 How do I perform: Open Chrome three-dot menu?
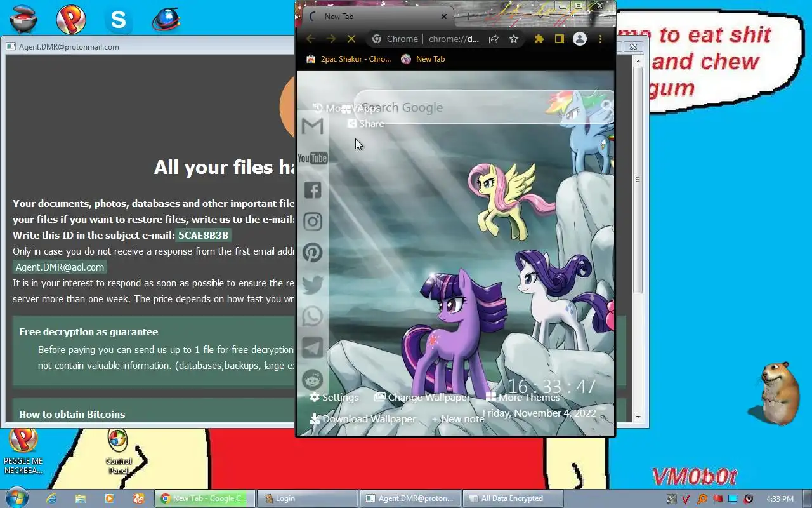600,39
